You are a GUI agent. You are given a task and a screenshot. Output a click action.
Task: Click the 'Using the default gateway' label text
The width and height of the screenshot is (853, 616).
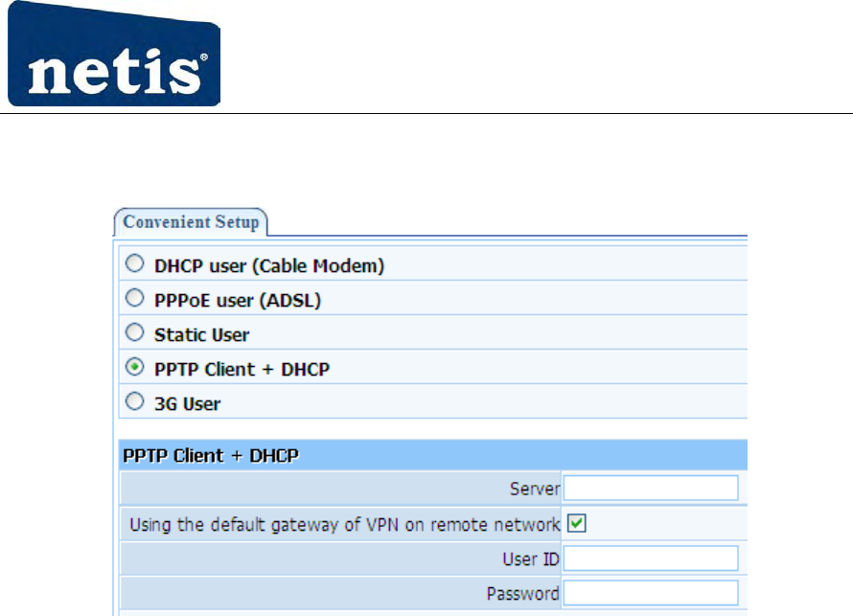pyautogui.click(x=344, y=524)
